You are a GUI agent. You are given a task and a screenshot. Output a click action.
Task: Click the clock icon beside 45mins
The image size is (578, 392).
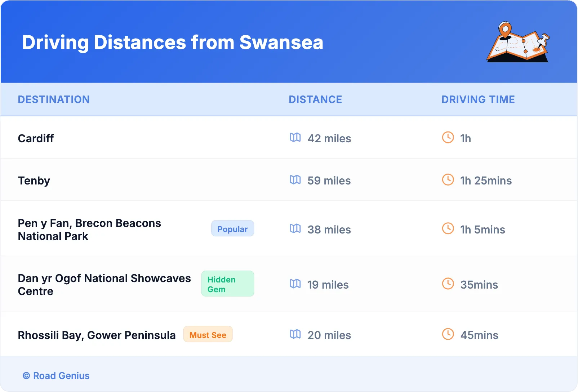[448, 334]
